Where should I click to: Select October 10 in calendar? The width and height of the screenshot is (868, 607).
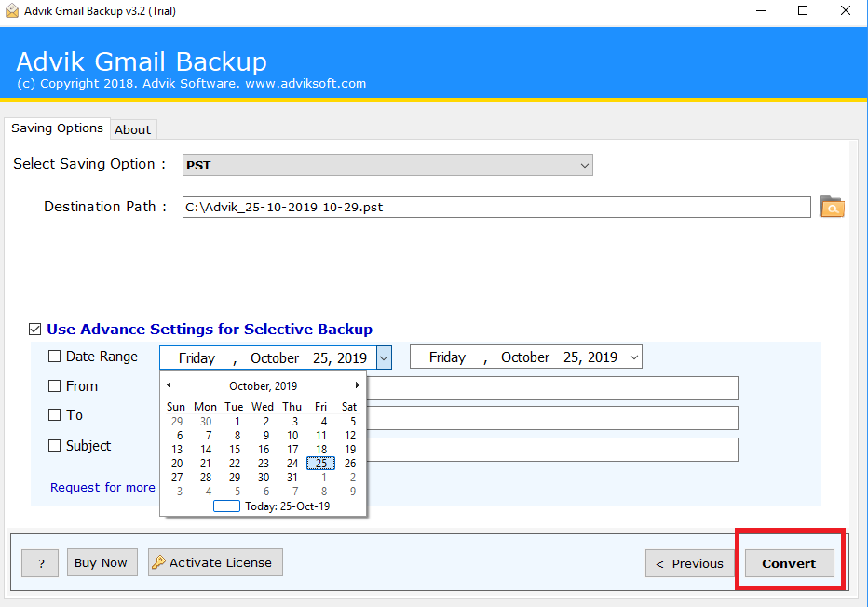pos(292,436)
